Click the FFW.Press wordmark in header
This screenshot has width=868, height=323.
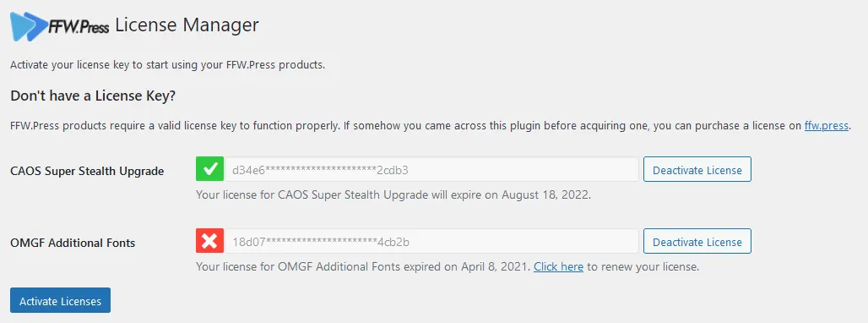(x=78, y=27)
